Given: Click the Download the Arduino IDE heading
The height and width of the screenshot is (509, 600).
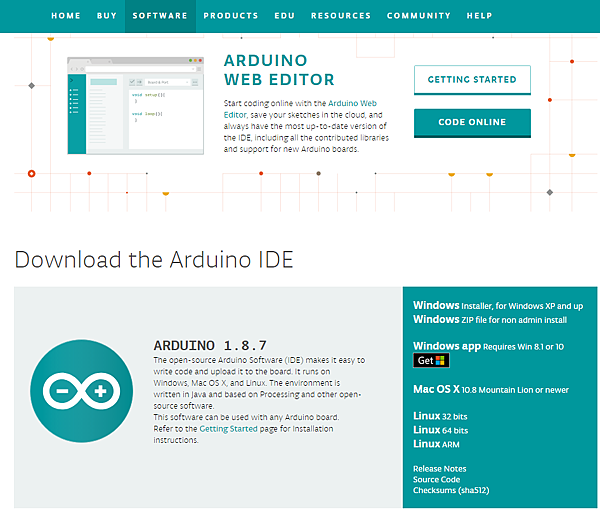Looking at the screenshot, I should (x=154, y=259).
